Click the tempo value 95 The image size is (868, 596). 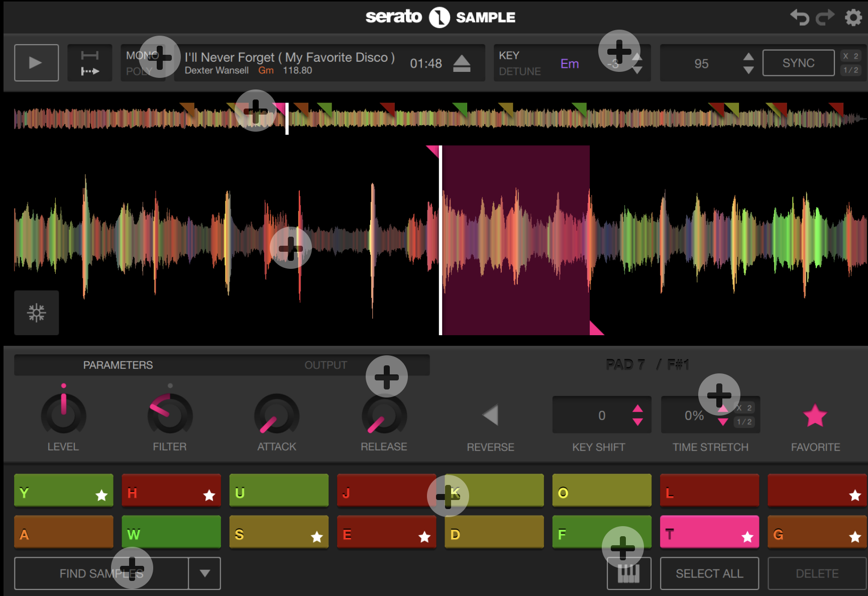[701, 63]
